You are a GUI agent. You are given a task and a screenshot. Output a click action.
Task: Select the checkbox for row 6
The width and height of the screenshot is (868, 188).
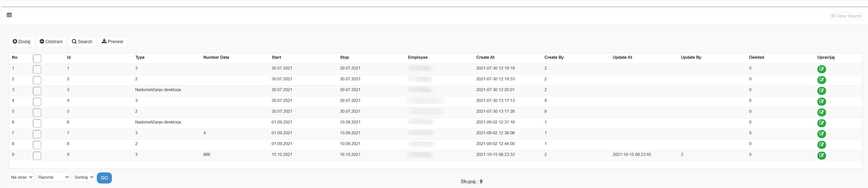pyautogui.click(x=37, y=123)
